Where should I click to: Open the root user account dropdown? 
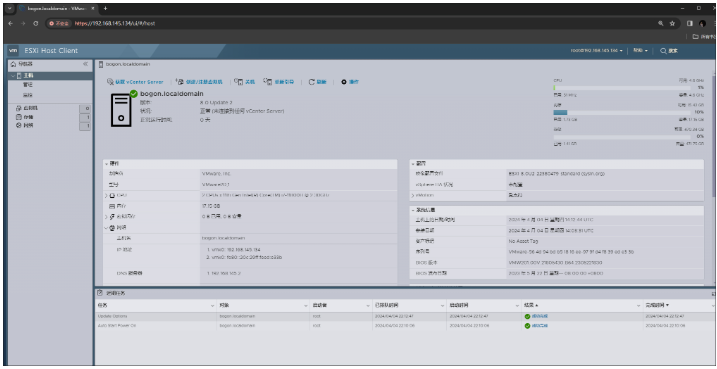tap(596, 51)
